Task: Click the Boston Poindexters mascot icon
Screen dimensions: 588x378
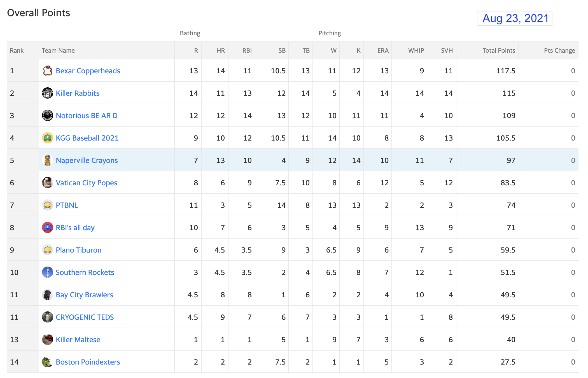Action: [x=47, y=362]
